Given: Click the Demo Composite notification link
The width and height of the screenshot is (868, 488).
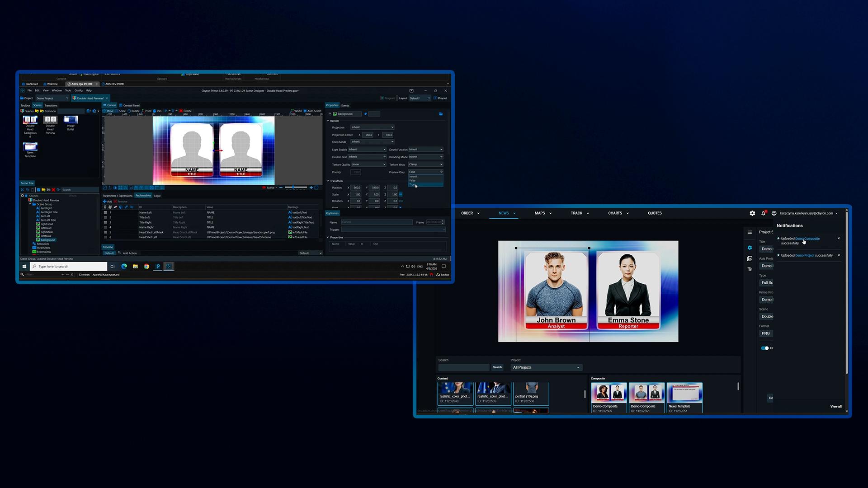Looking at the screenshot, I should 807,239.
